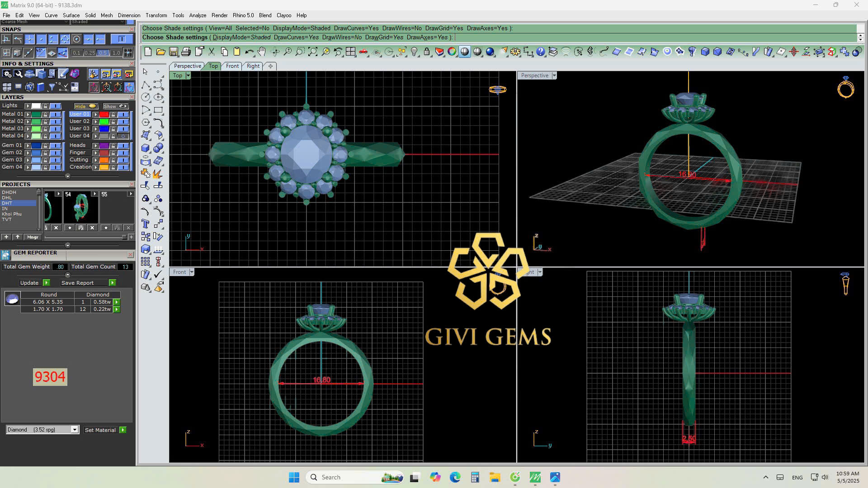The width and height of the screenshot is (868, 488).
Task: Click the Metal 03 layer color swatch
Action: pyautogui.click(x=36, y=129)
